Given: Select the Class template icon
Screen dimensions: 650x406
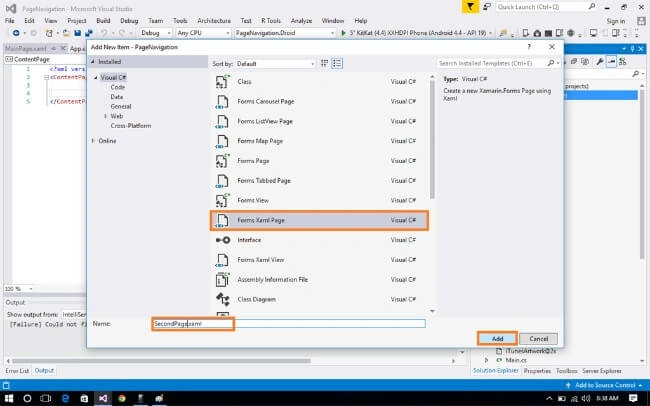Looking at the screenshot, I should 222,82.
